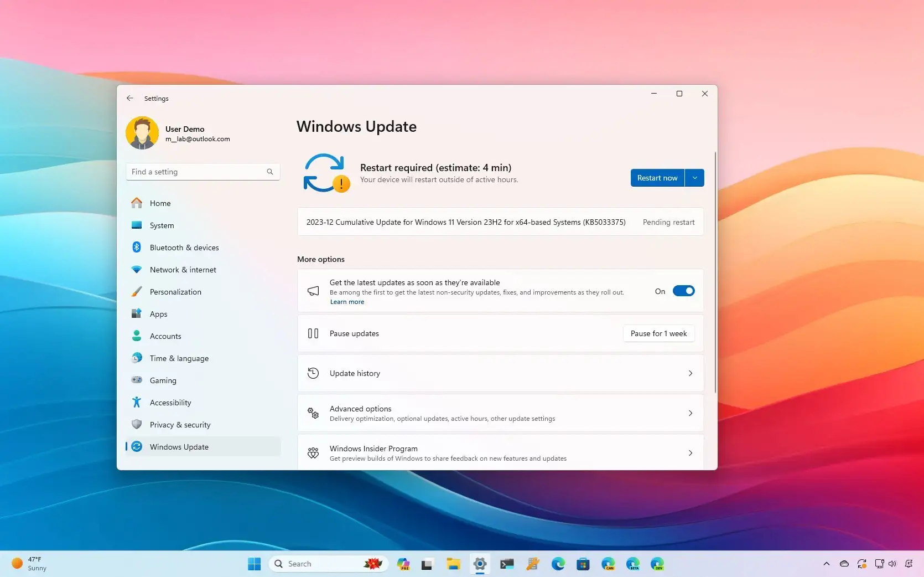Open the Windows Start button on taskbar
924x577 pixels.
255,564
